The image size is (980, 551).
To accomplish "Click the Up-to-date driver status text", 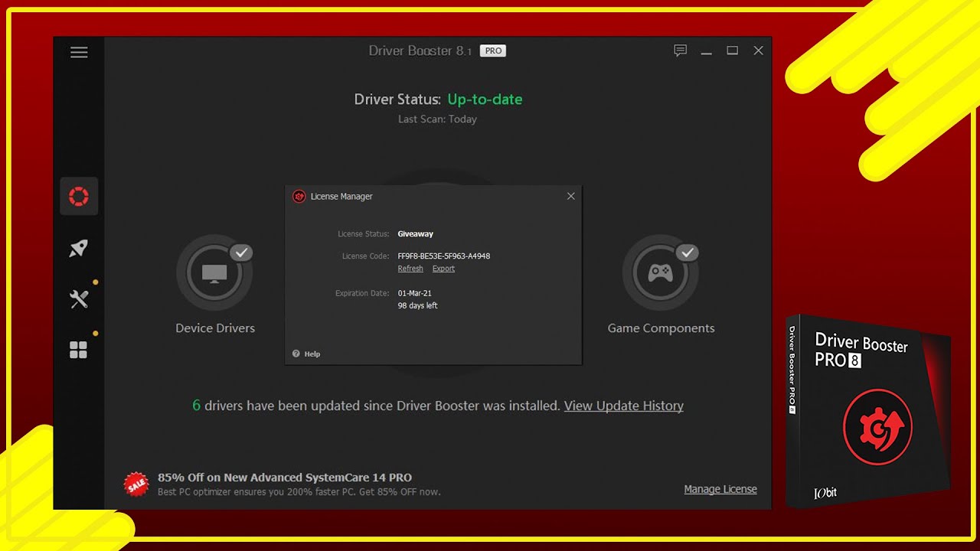I will [485, 99].
